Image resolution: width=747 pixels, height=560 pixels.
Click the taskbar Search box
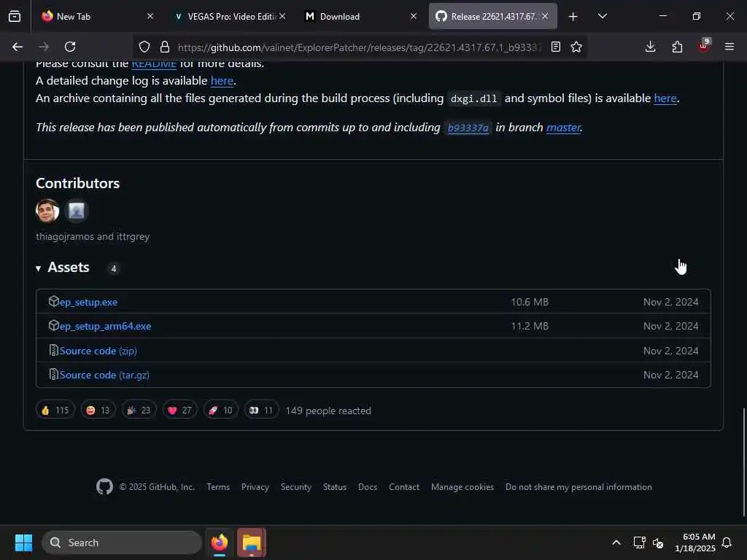click(122, 542)
